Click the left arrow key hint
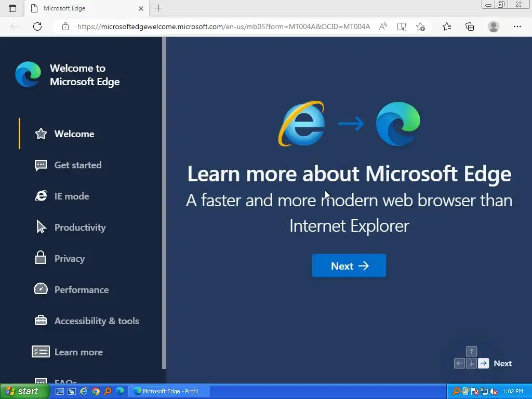This screenshot has height=399, width=532. pyautogui.click(x=459, y=363)
